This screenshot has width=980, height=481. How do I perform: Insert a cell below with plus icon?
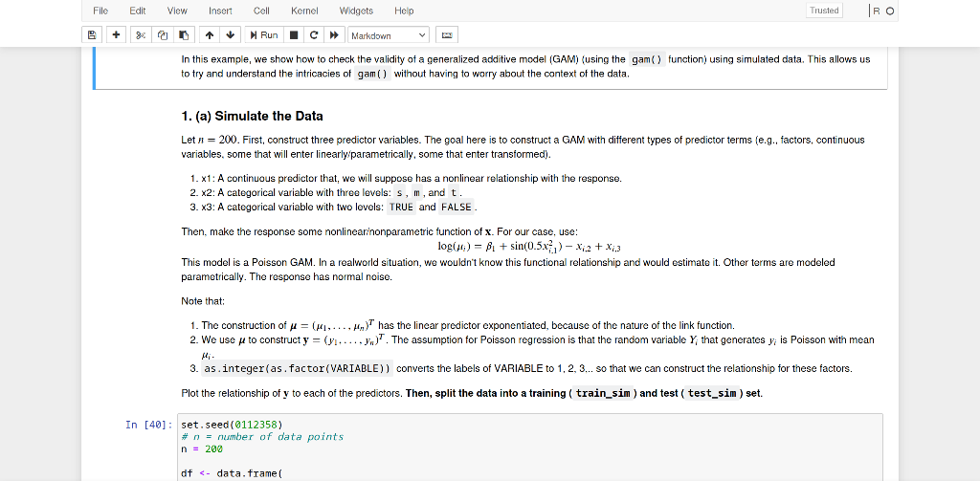(x=116, y=35)
